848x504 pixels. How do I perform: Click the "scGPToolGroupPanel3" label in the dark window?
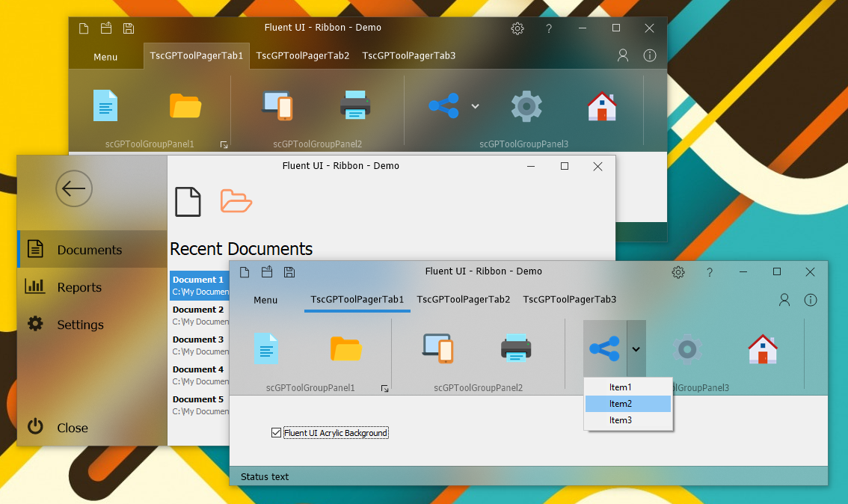tap(523, 144)
